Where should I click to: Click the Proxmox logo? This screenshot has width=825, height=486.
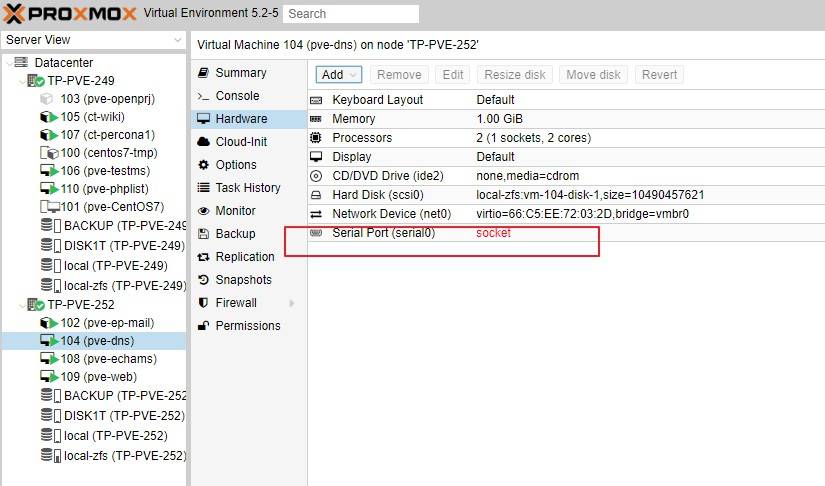click(70, 14)
